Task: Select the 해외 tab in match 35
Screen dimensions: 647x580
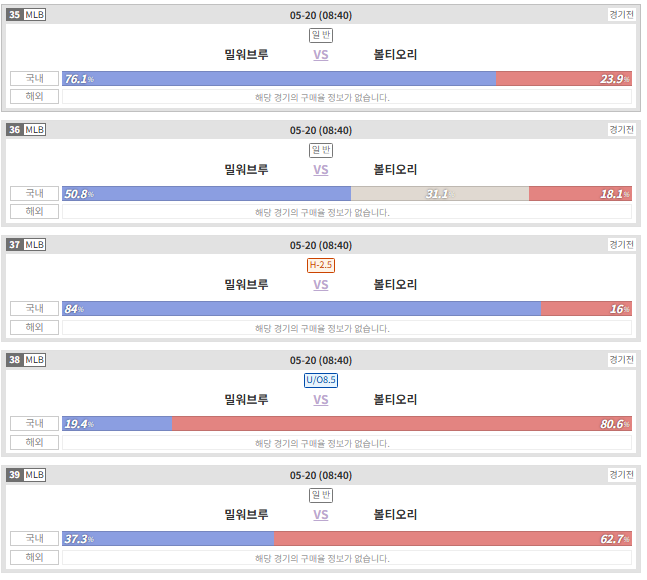Action: tap(34, 97)
